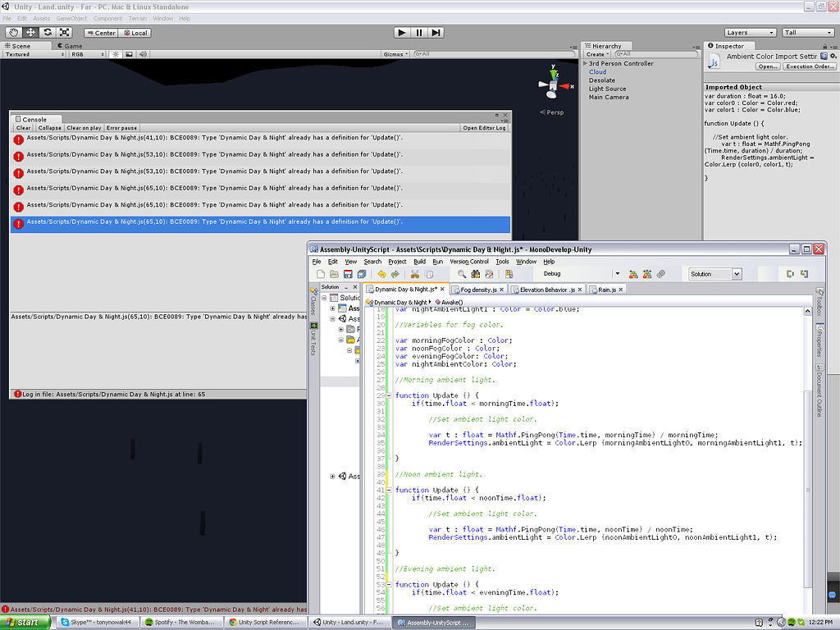Expand the 3rd Person Controller in Hierarchy
840x630 pixels.
tap(586, 63)
